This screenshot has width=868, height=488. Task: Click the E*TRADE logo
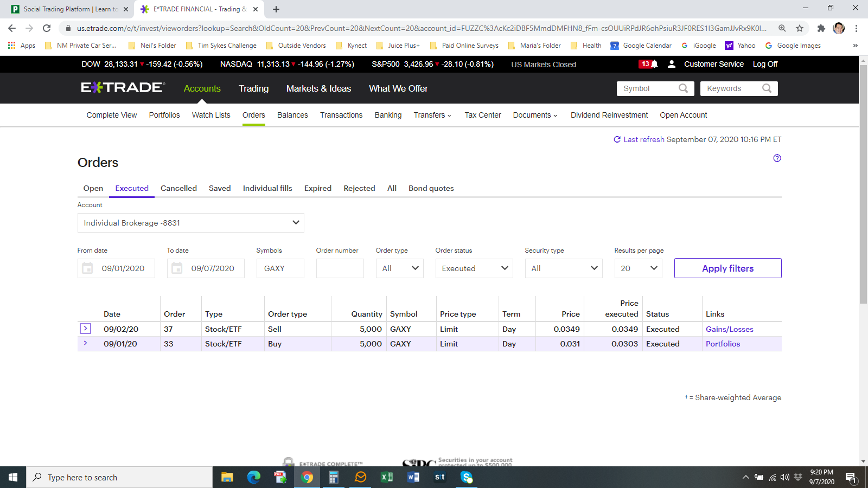point(123,88)
